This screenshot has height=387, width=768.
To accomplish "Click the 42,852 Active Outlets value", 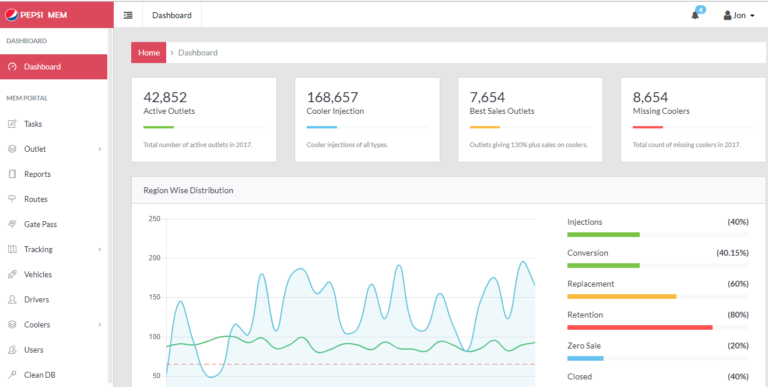I will pyautogui.click(x=165, y=97).
